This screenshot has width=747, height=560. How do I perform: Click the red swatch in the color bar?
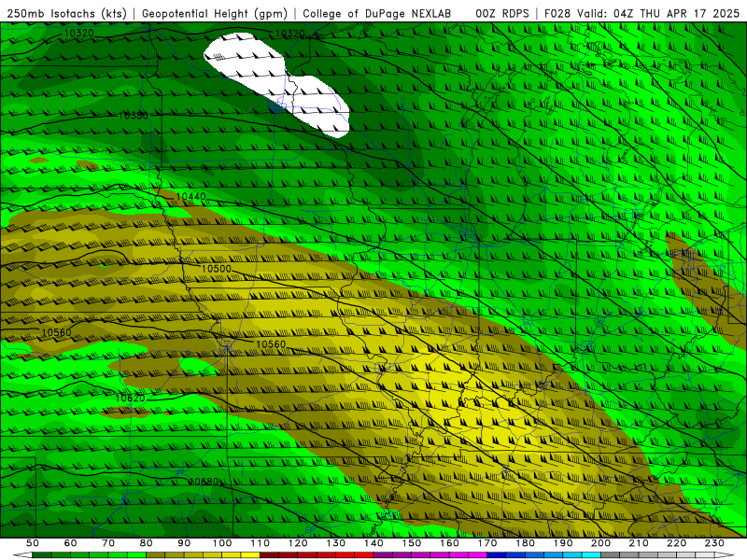[x=363, y=555]
